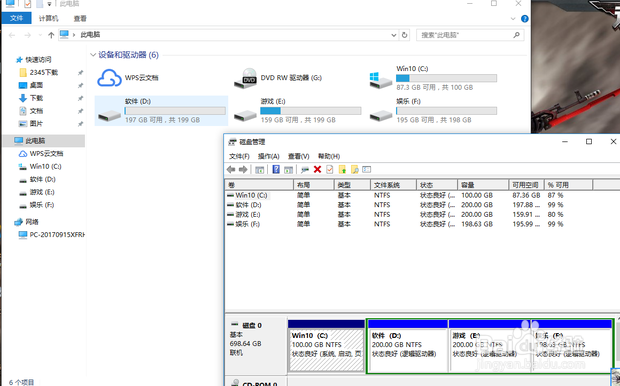Select 软件 (D:) drive tile in explorer
Viewport: 620px width, 386px height.
161,111
